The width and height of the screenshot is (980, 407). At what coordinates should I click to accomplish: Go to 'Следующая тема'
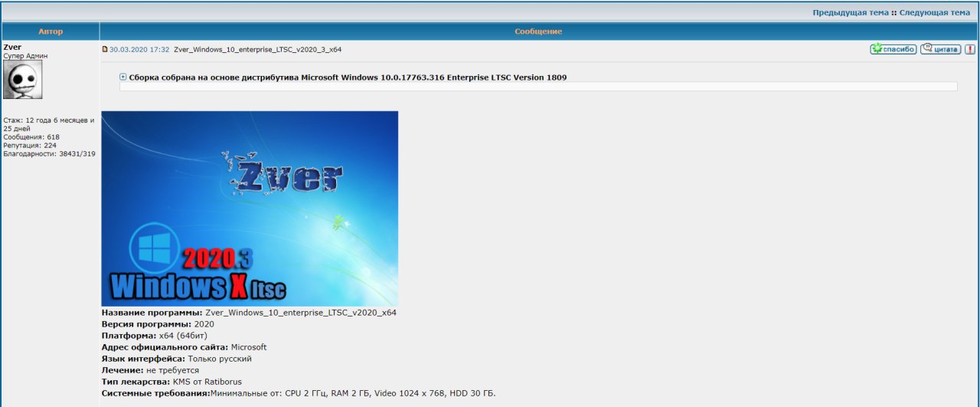tap(934, 13)
